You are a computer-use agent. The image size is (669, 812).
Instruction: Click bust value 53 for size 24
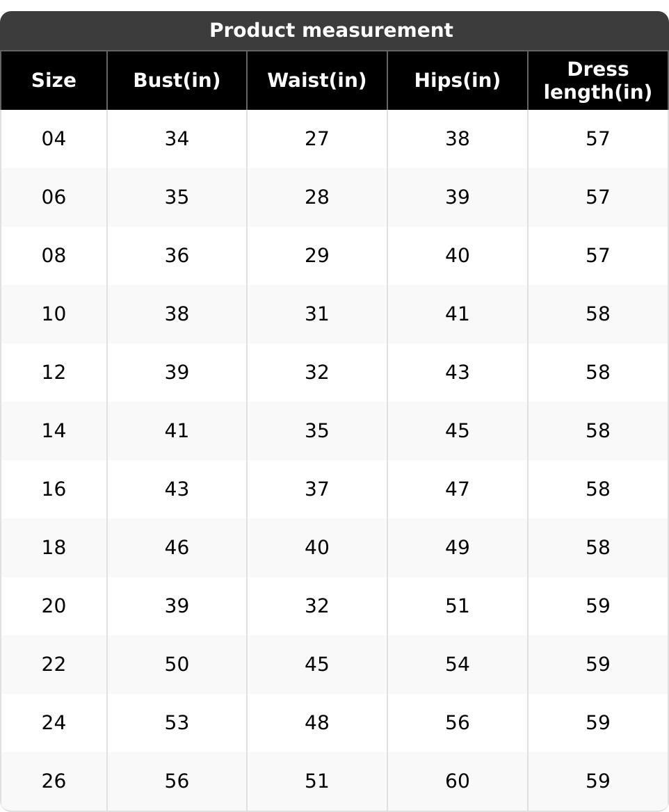[x=177, y=723]
